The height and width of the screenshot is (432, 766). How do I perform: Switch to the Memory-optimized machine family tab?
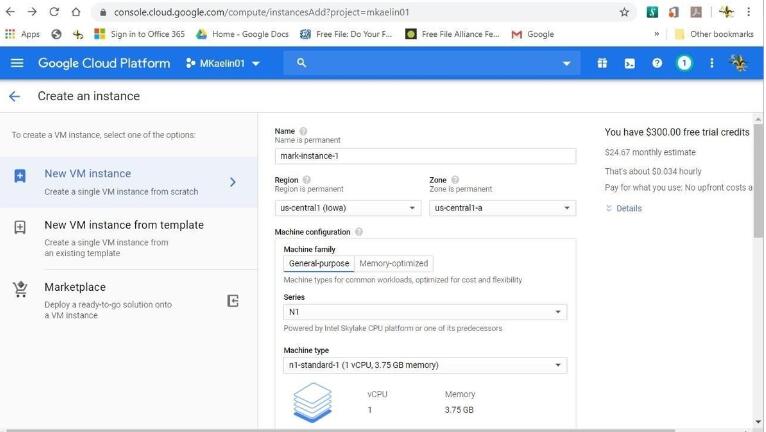click(394, 263)
